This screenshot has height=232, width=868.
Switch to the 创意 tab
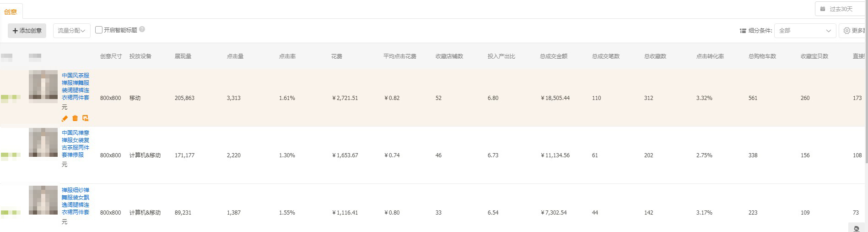pos(11,11)
